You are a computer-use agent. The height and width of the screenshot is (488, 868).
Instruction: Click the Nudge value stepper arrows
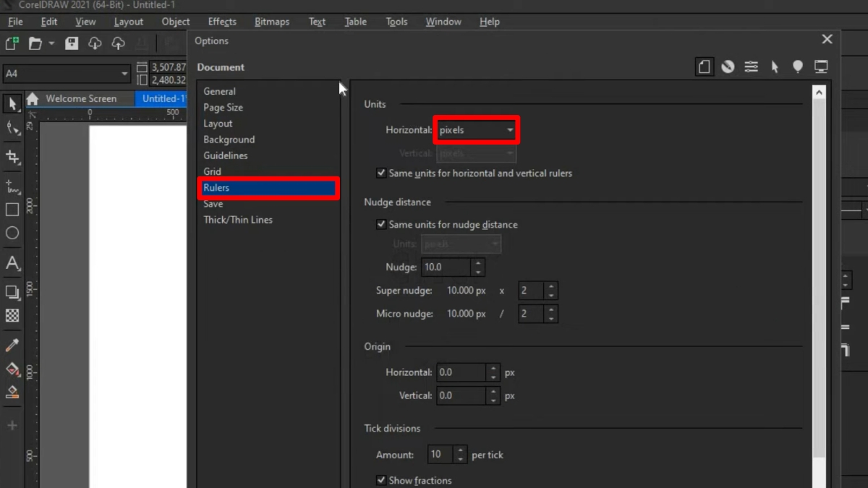coord(477,267)
